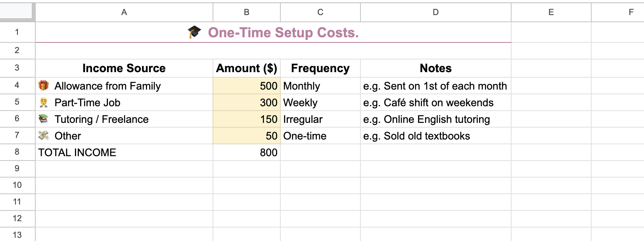
Task: Select column B header
Action: tap(246, 12)
